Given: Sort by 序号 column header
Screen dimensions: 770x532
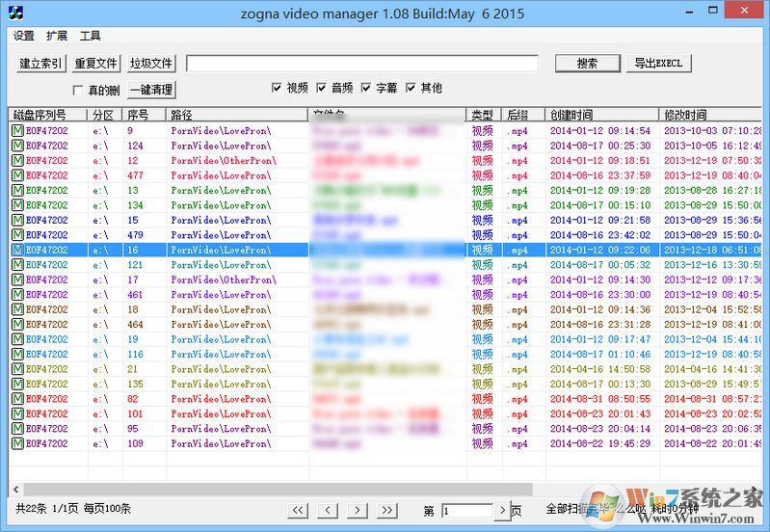Looking at the screenshot, I should pos(145,115).
